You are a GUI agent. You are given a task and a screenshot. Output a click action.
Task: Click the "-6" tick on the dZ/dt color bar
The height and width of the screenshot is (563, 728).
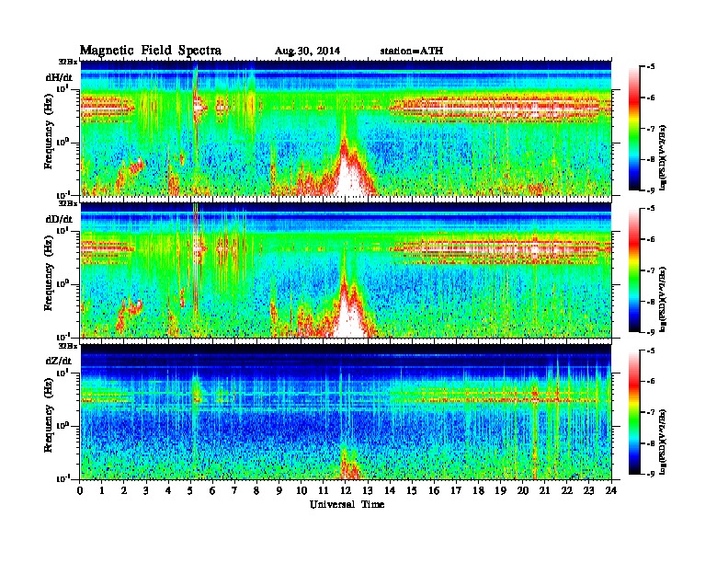651,382
